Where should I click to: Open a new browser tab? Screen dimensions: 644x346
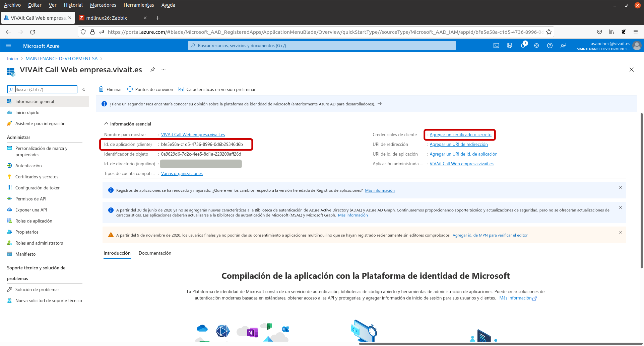(157, 18)
